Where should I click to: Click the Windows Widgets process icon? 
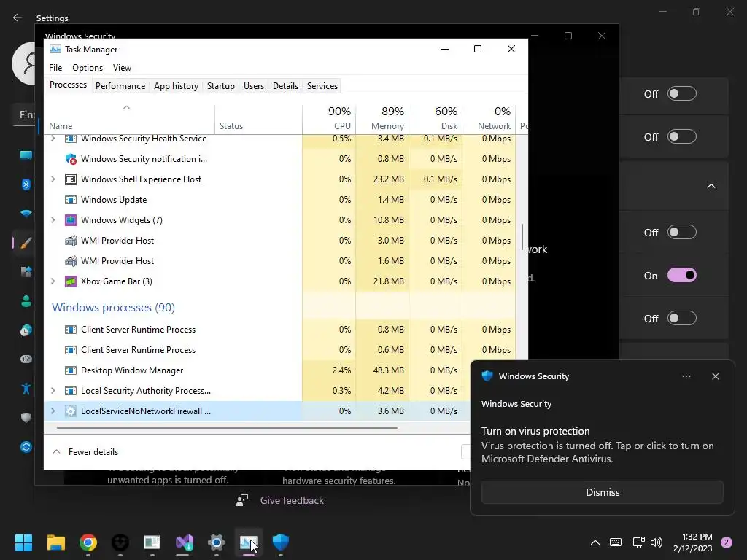[x=71, y=220]
